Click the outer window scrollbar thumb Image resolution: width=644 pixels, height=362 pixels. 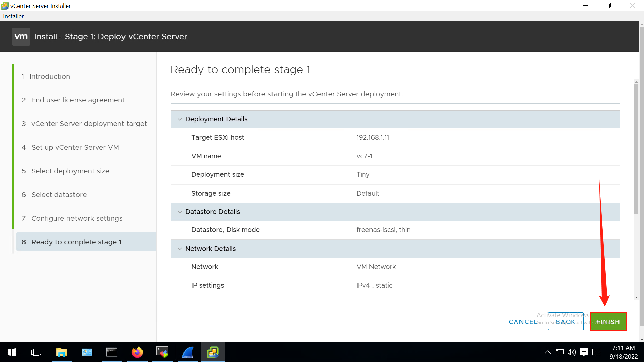(641, 176)
